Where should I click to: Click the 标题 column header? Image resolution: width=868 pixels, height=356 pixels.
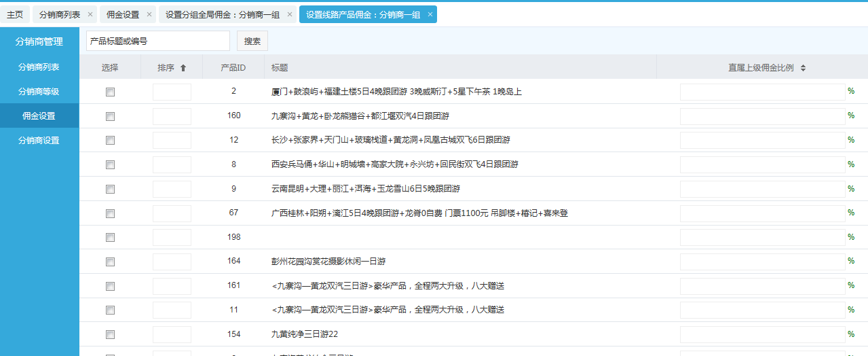coord(280,68)
